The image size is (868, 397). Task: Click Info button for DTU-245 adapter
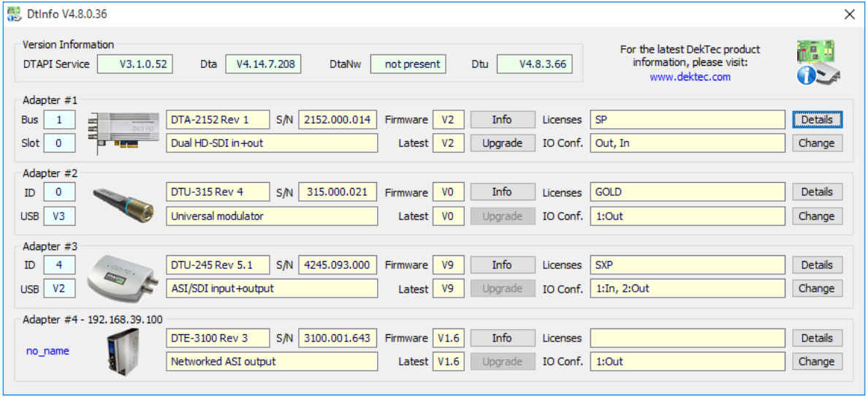503,265
